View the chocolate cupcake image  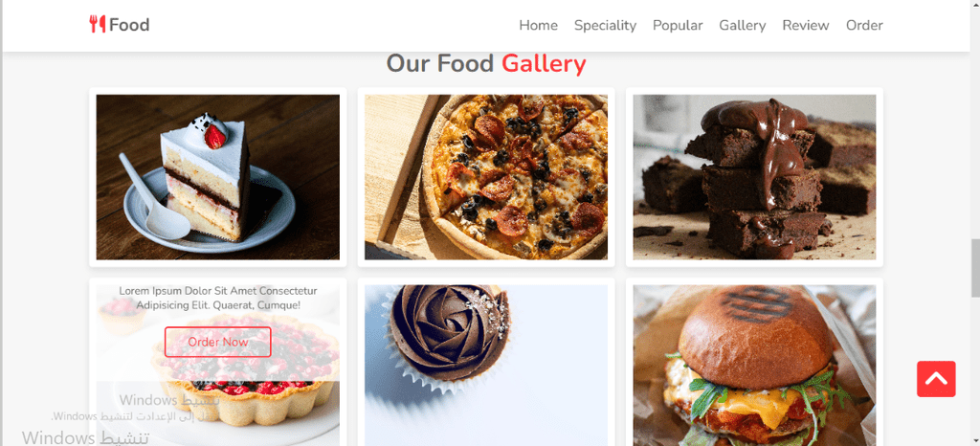point(485,366)
